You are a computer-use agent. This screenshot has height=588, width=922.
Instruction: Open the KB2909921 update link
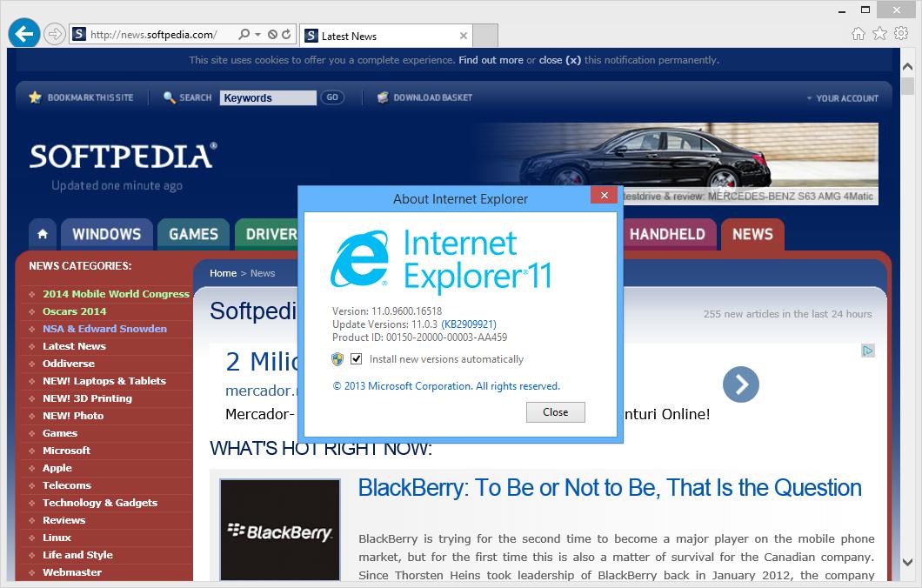pyautogui.click(x=469, y=324)
